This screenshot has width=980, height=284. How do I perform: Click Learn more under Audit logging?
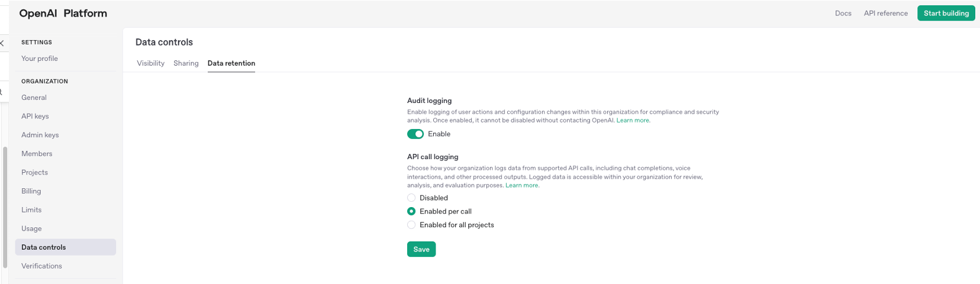[633, 121]
